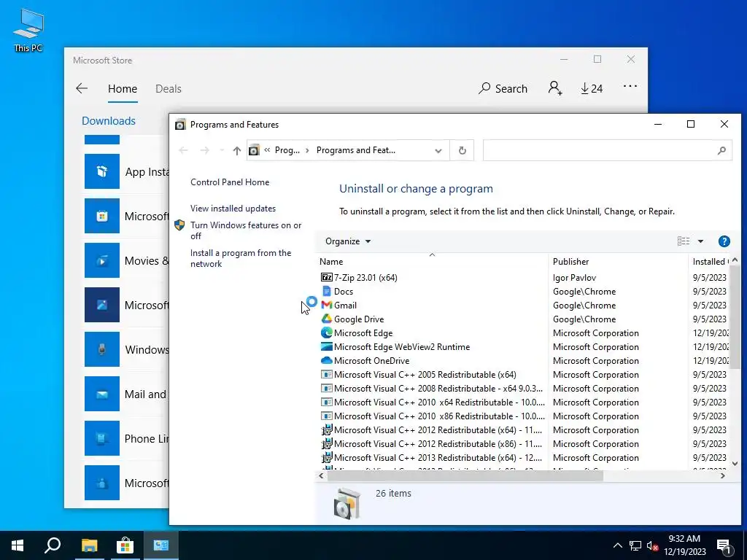Open View installed updates link
The height and width of the screenshot is (560, 747).
tap(233, 209)
